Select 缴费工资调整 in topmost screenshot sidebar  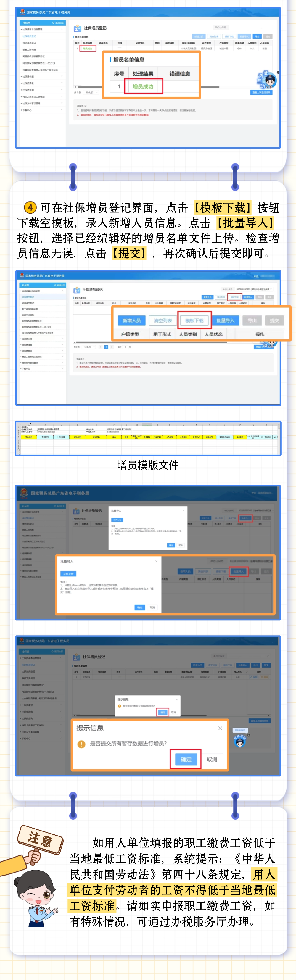coord(29,49)
